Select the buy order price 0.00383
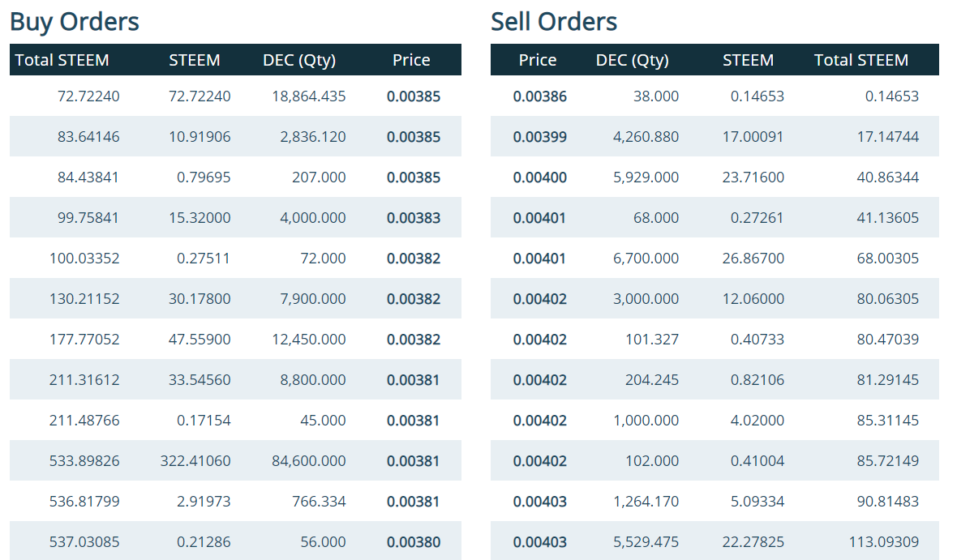 click(414, 218)
